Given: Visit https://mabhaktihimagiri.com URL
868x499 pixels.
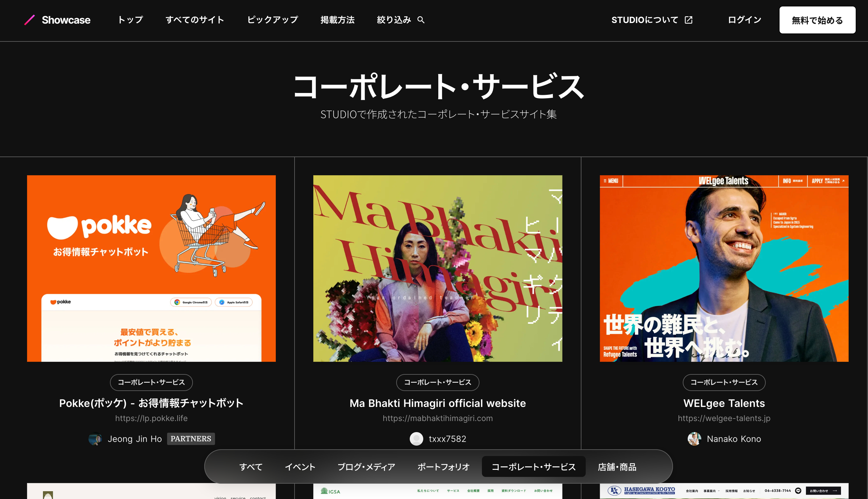Looking at the screenshot, I should tap(438, 418).
